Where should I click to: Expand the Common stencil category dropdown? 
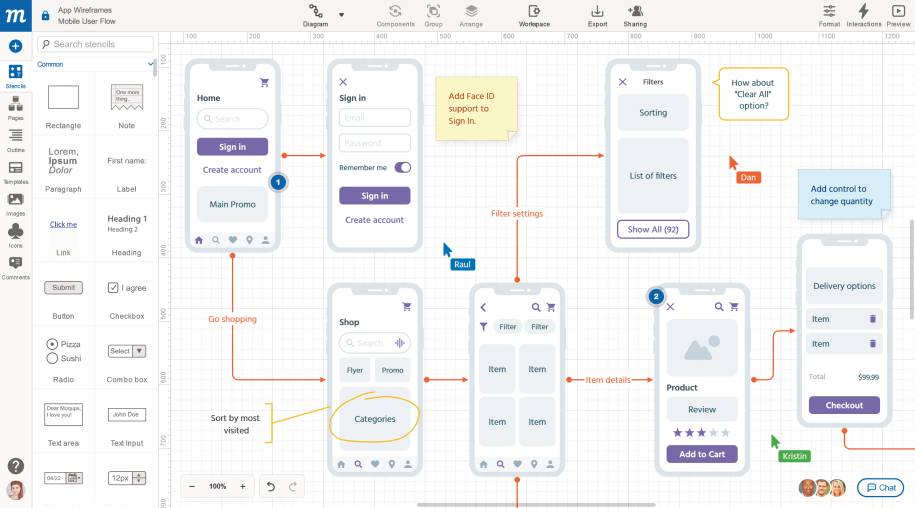click(151, 64)
